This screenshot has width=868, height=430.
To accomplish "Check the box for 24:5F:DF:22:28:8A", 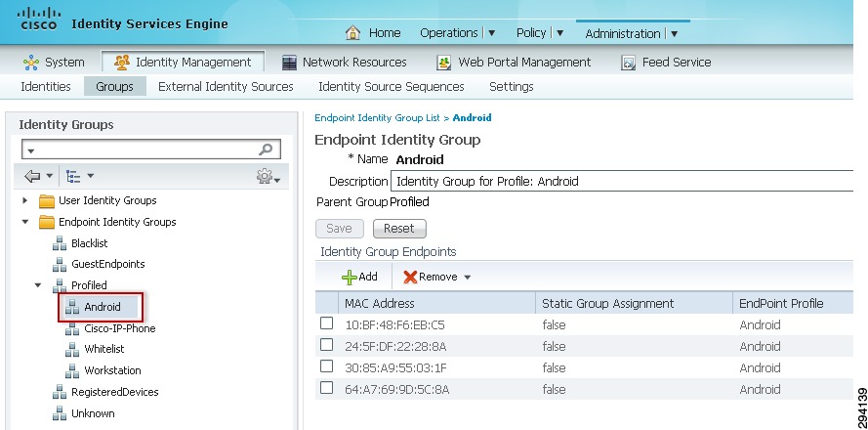I will [327, 345].
